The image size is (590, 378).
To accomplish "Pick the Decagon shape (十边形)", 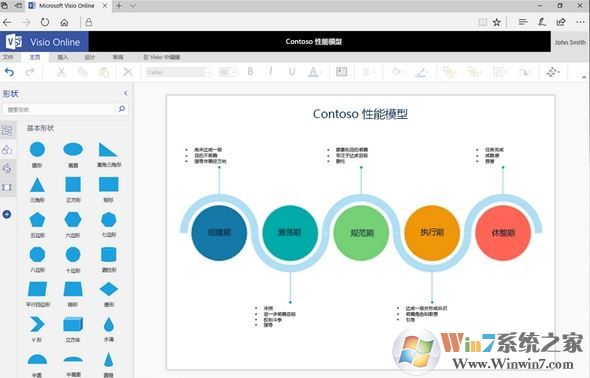I will pos(73,255).
